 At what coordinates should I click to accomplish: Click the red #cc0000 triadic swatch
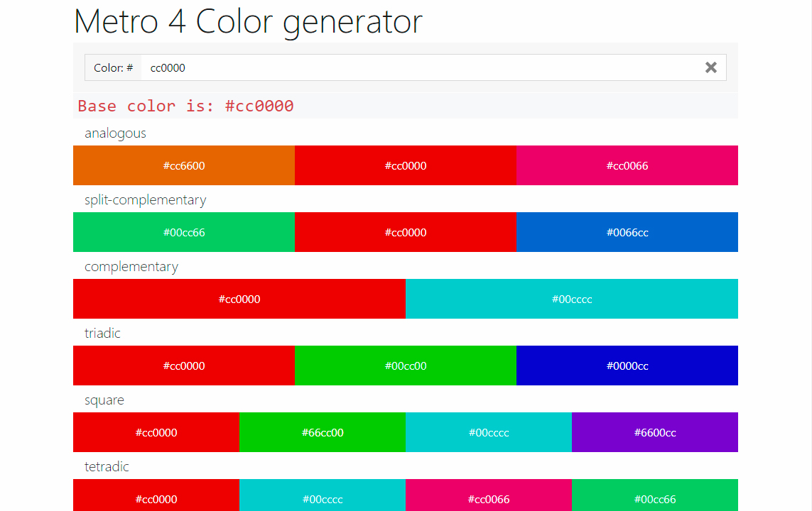(184, 366)
